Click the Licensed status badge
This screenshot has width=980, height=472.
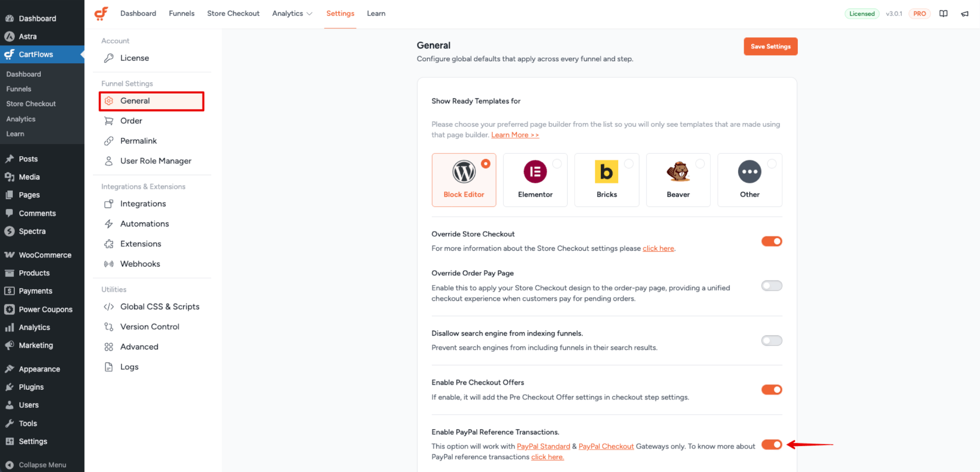862,14
